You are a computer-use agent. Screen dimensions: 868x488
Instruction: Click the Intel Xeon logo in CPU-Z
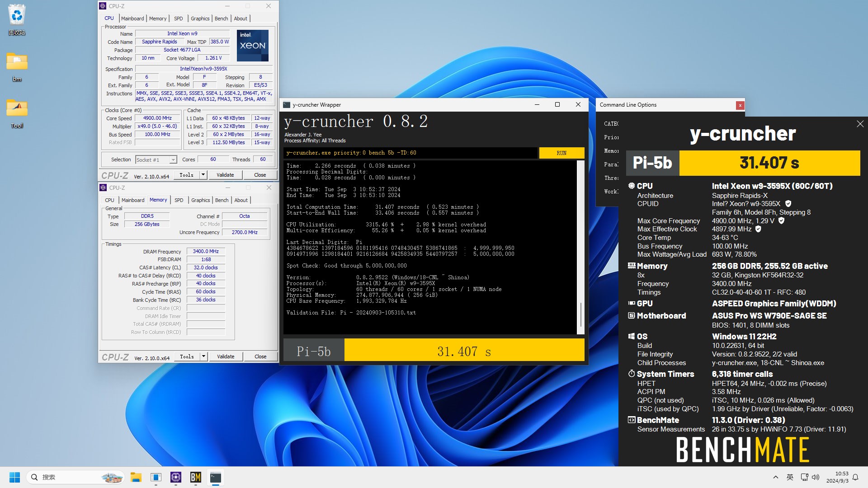click(253, 46)
